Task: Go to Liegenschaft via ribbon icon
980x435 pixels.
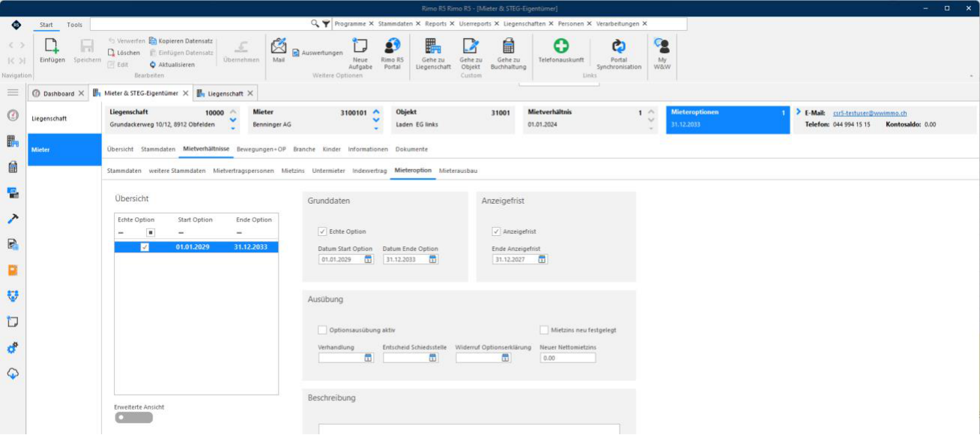Action: (x=433, y=46)
